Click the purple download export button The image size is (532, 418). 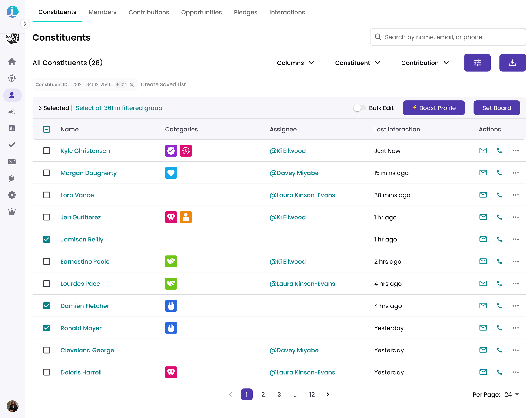coord(512,63)
